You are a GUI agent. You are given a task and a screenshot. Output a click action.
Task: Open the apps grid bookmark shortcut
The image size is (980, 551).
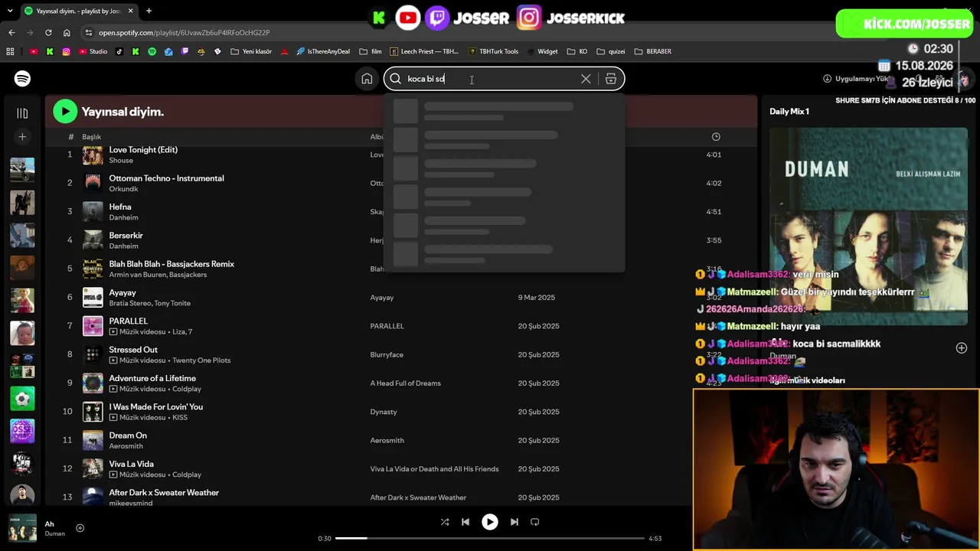10,52
